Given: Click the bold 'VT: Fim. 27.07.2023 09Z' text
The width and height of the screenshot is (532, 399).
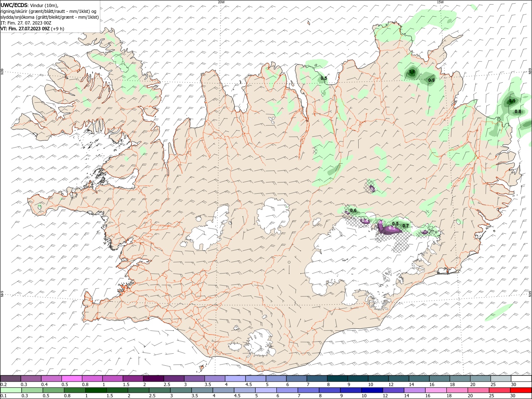Looking at the screenshot, I should click(25, 29).
